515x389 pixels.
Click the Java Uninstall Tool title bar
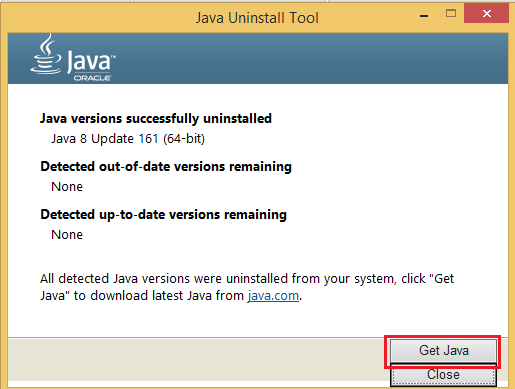point(257,18)
